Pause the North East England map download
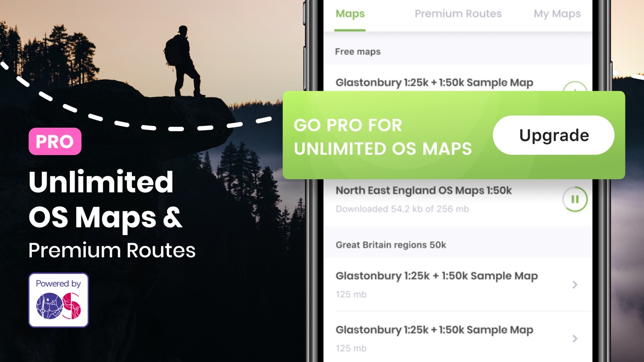Screen dimensions: 644x362 [x=575, y=199]
